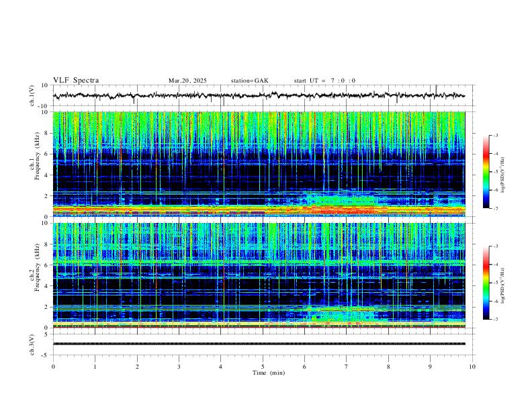This screenshot has width=532, height=411.
Task: Select the date text "Mar.20, 2025"
Action: coord(187,81)
